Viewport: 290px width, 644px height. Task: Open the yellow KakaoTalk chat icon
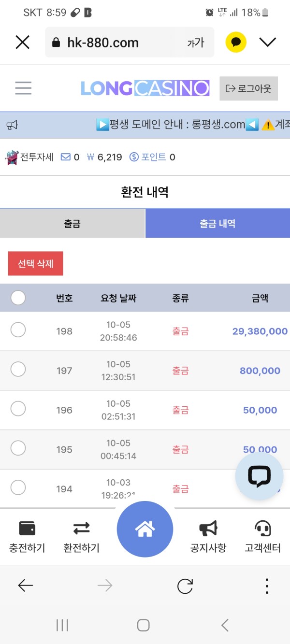[235, 42]
